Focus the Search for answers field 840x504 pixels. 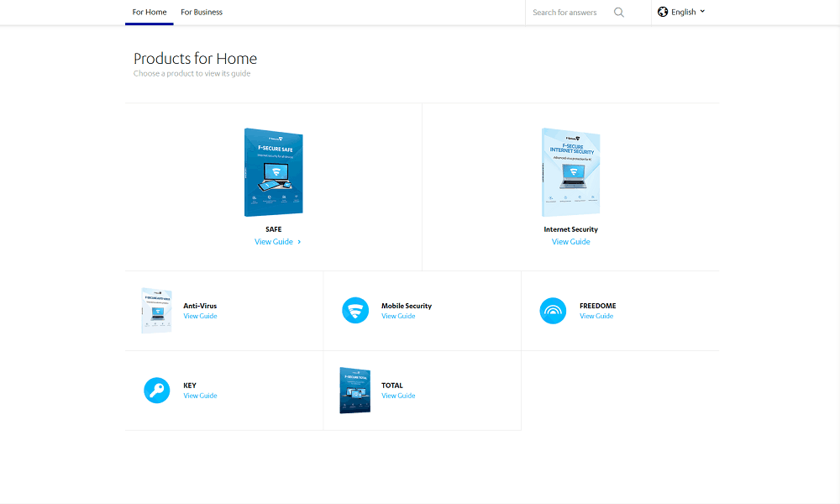coord(570,13)
